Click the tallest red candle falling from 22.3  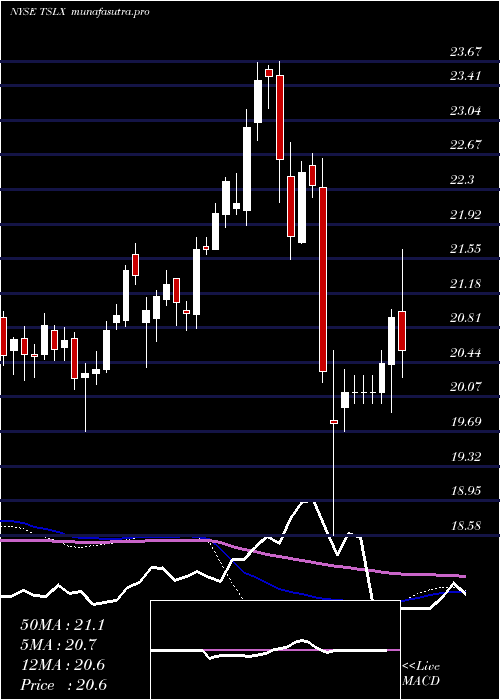pos(323,279)
